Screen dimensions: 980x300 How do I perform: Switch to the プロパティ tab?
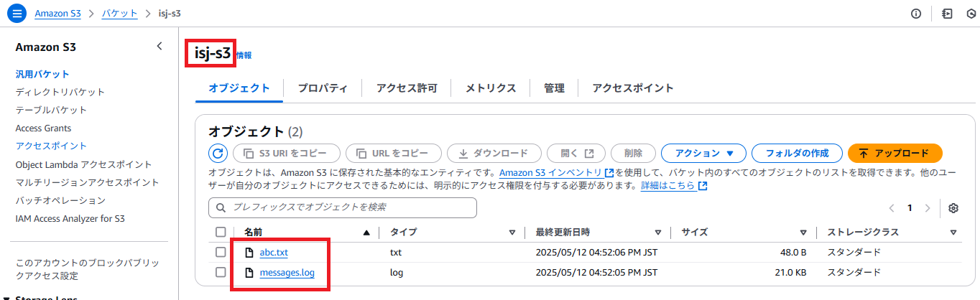(323, 88)
